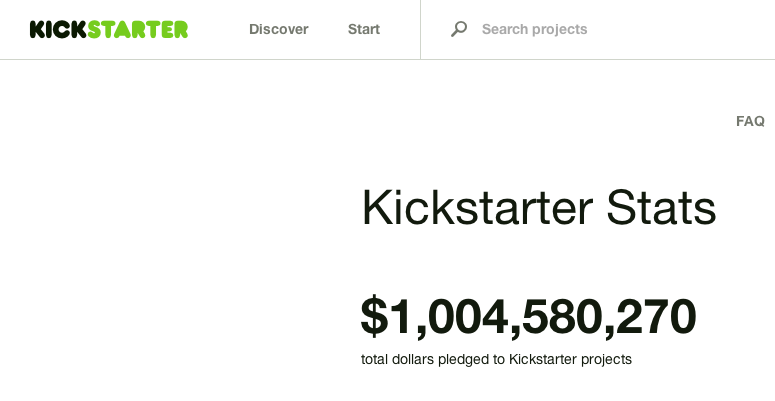This screenshot has height=401, width=775.
Task: Open the FAQ link
Action: click(x=750, y=121)
